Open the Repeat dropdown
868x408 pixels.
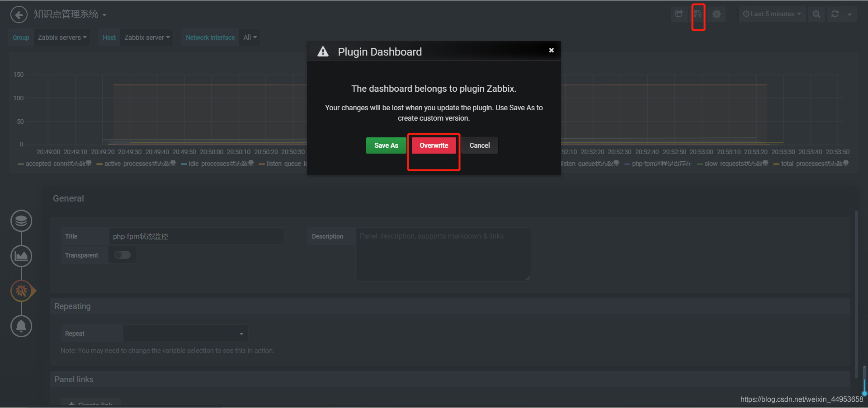(x=185, y=333)
